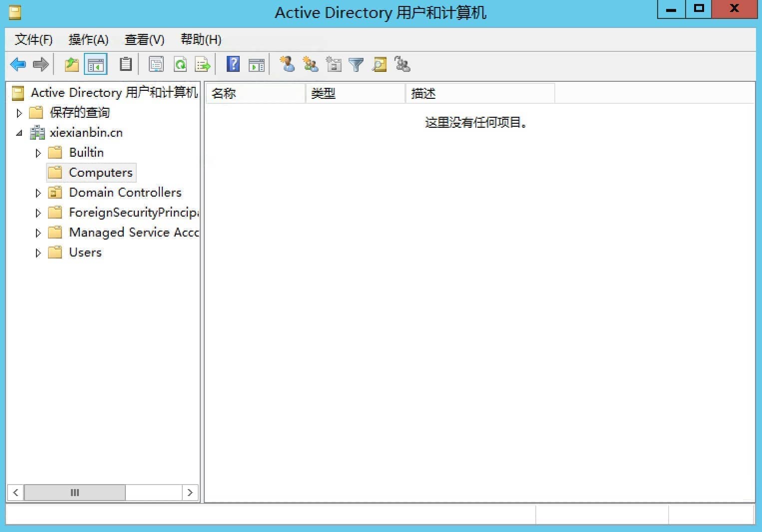Close the Active Directory window
762x532 pixels.
734,9
